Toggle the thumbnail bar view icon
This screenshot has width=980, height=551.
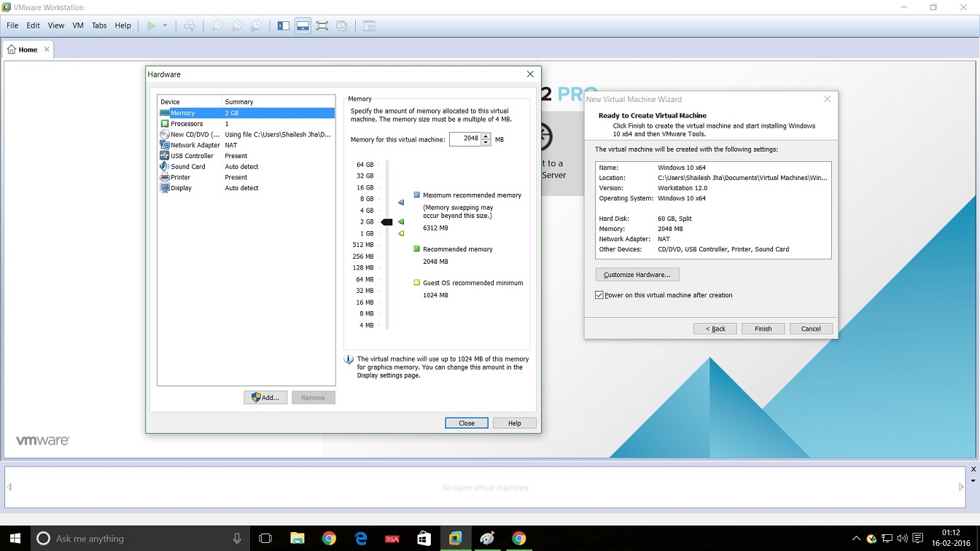(303, 26)
